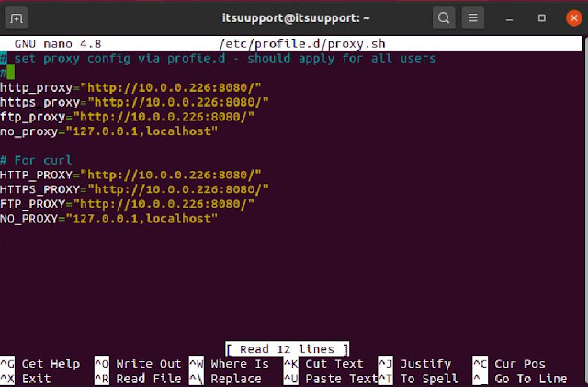The height and width of the screenshot is (387, 588).
Task: Click the GNU nano 4.8 version label
Action: click(x=58, y=44)
